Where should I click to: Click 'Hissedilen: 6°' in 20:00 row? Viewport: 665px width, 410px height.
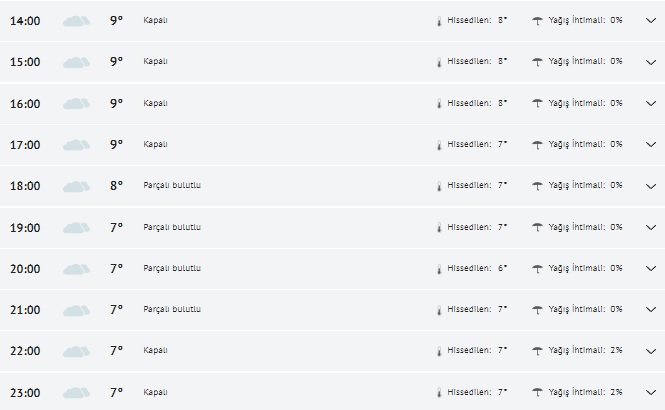[x=478, y=269]
